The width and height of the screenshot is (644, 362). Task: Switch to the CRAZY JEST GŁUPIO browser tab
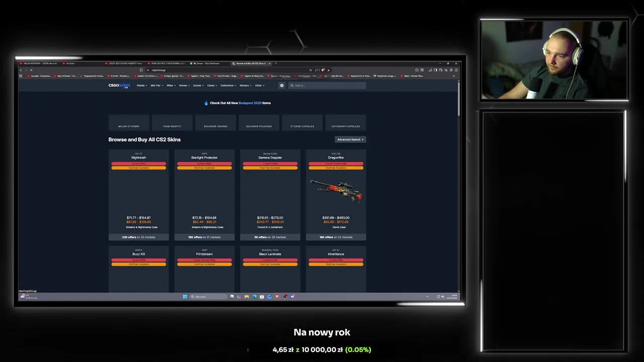[x=124, y=63]
